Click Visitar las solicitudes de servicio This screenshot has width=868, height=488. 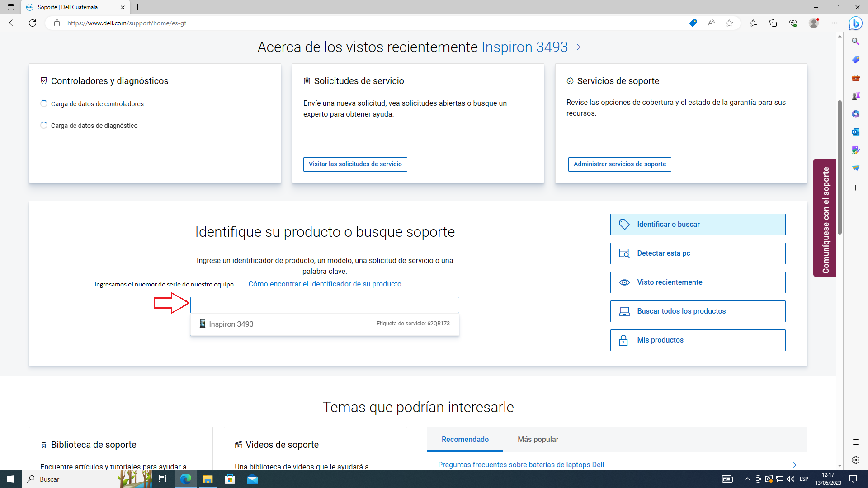(355, 164)
